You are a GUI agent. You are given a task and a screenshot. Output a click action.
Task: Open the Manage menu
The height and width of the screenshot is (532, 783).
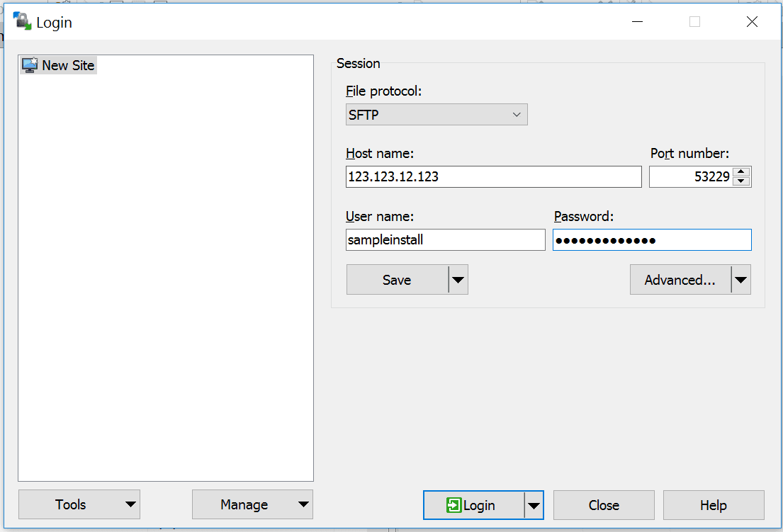click(252, 504)
